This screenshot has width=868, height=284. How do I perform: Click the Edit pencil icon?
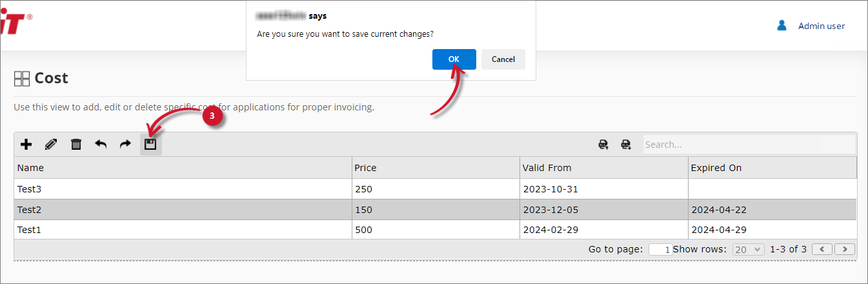[51, 145]
